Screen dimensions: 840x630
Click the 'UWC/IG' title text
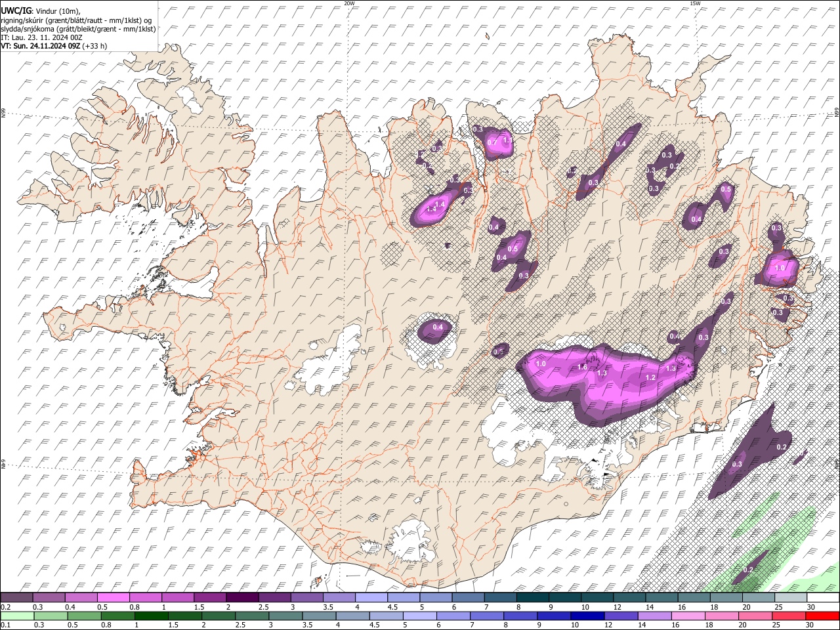[16, 10]
